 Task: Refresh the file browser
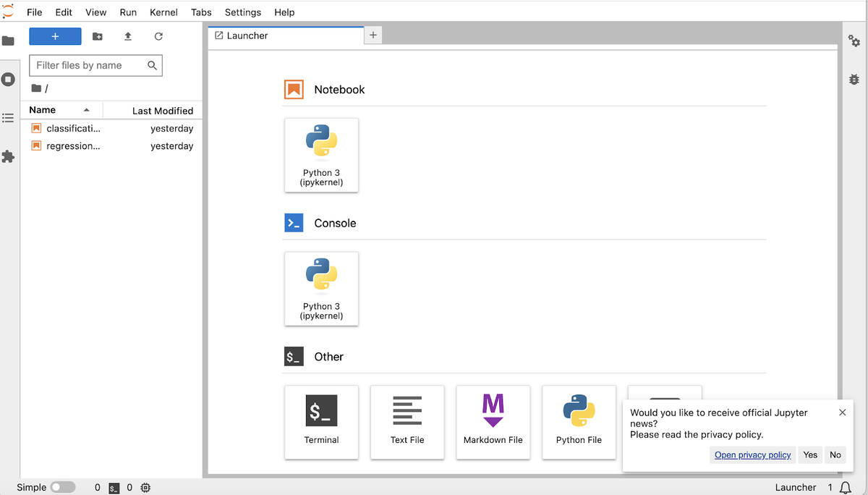click(x=158, y=36)
